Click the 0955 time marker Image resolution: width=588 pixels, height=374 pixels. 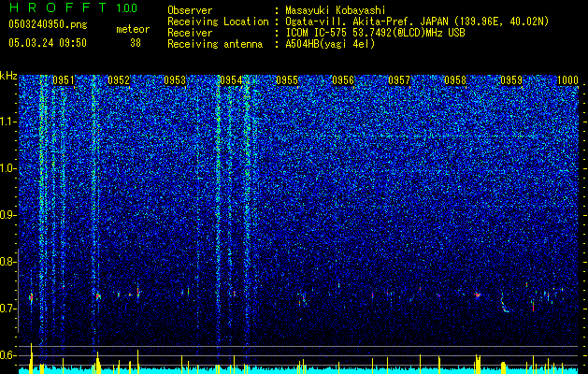coord(287,80)
